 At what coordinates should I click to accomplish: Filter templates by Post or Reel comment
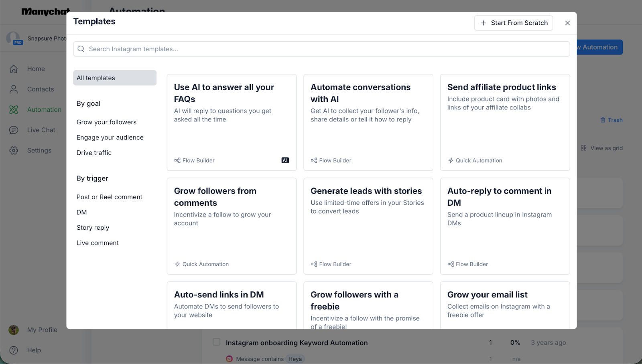click(110, 197)
